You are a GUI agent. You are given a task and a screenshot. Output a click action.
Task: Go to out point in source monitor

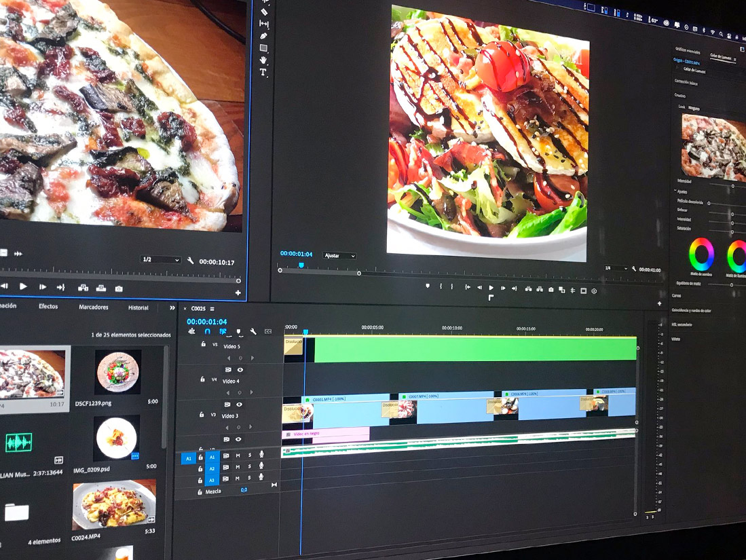[60, 287]
